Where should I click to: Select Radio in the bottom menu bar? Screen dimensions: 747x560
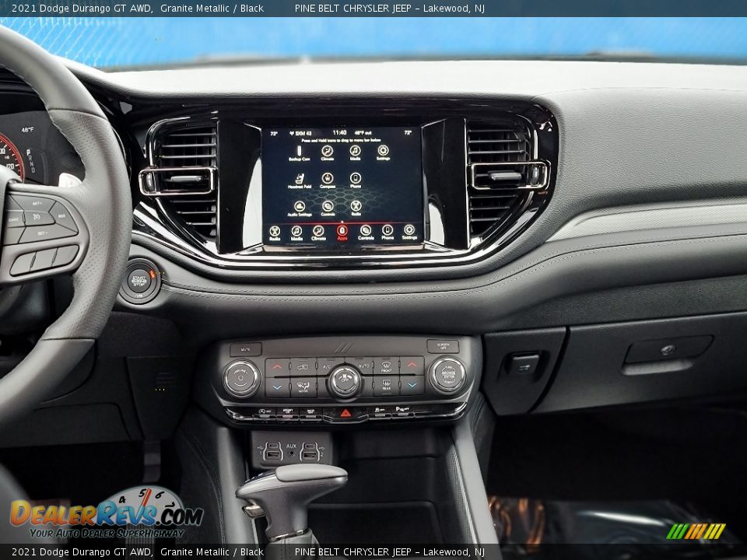275,233
